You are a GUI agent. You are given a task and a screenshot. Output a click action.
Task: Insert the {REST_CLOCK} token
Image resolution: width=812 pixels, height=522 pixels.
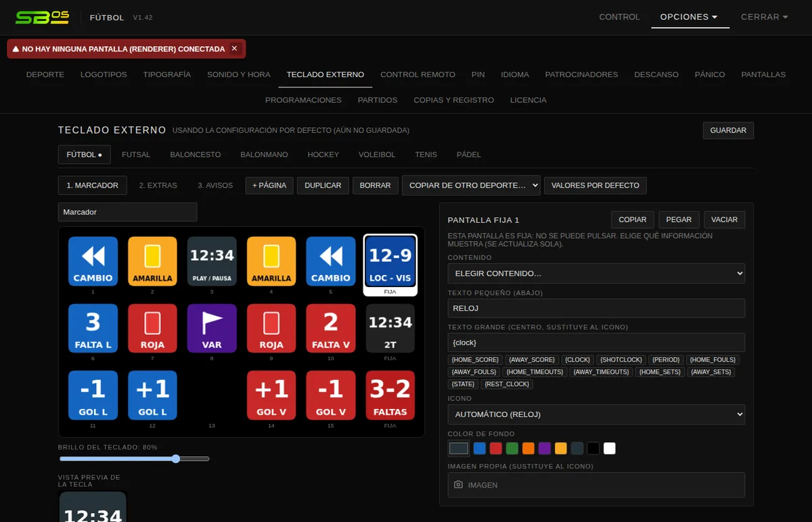[x=507, y=385]
